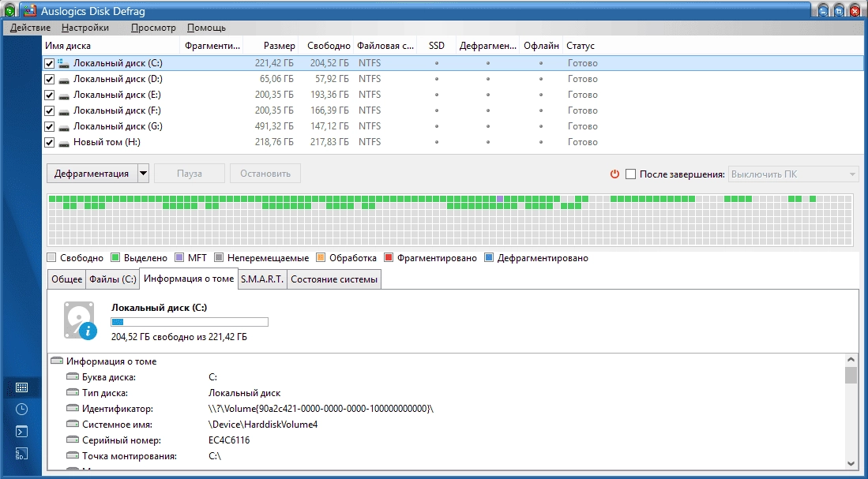Sort by Свободно column header
The image size is (868, 479).
[326, 46]
